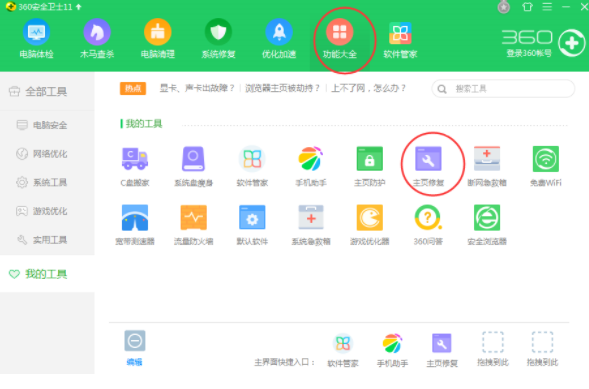Open the skin shirt icon in title bar
The width and height of the screenshot is (589, 389).
(x=527, y=7)
